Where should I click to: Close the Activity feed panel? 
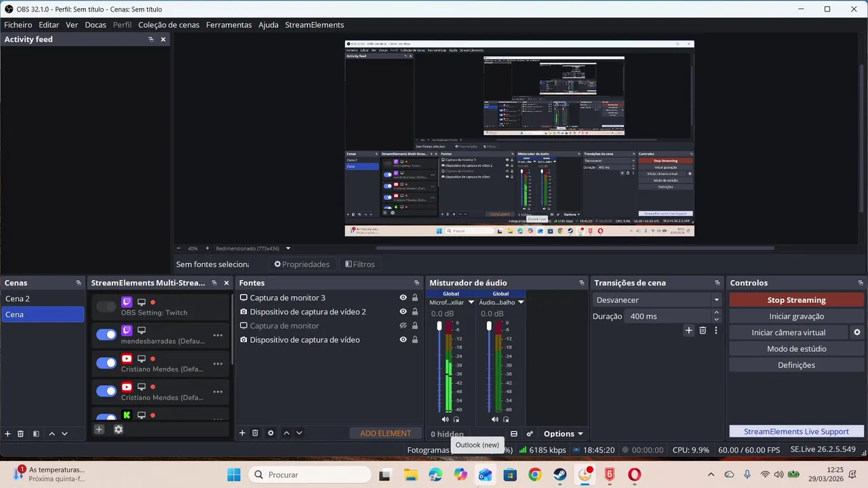pos(163,39)
